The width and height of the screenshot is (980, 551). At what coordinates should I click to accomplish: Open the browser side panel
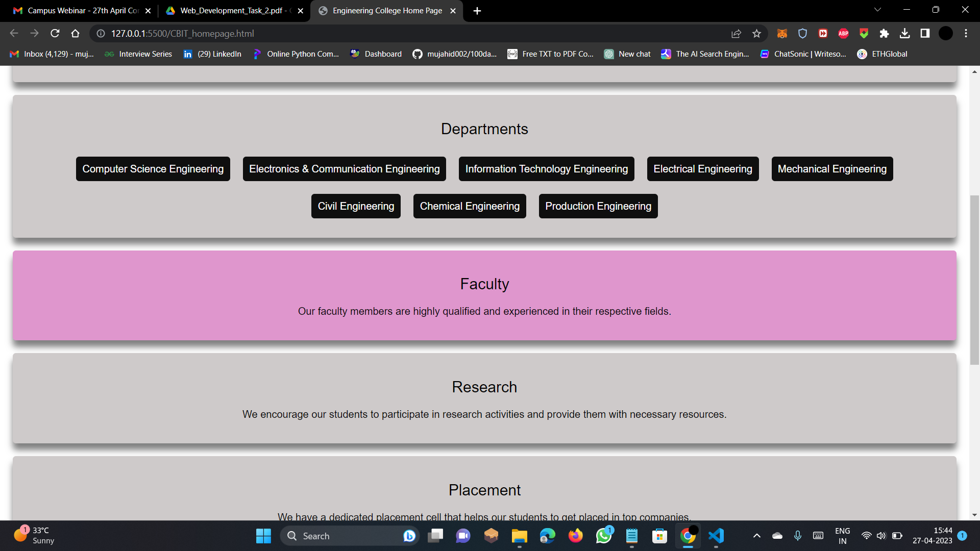click(925, 33)
